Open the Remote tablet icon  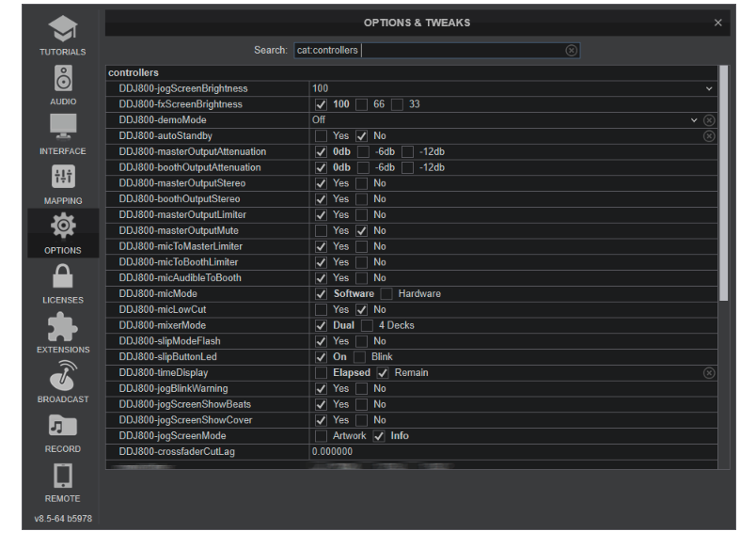pyautogui.click(x=63, y=476)
